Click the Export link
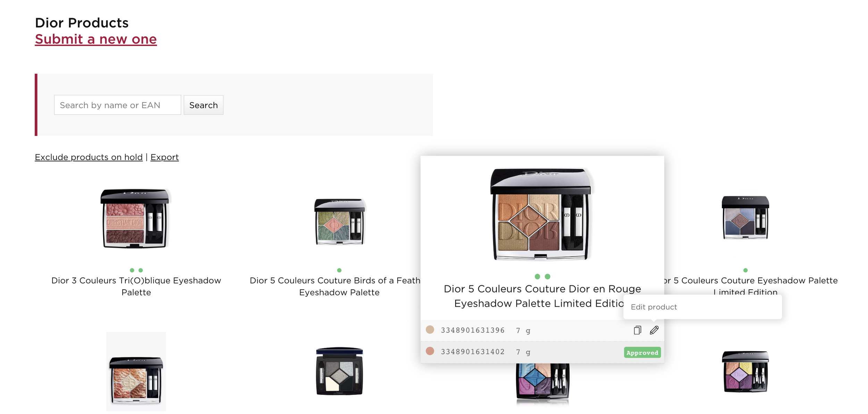 [x=165, y=157]
